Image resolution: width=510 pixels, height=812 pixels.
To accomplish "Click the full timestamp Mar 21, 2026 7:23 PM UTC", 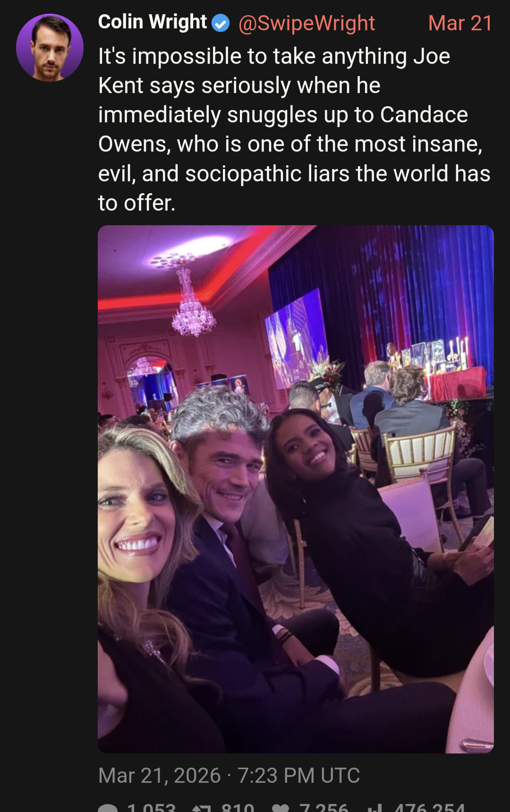I will pyautogui.click(x=229, y=776).
